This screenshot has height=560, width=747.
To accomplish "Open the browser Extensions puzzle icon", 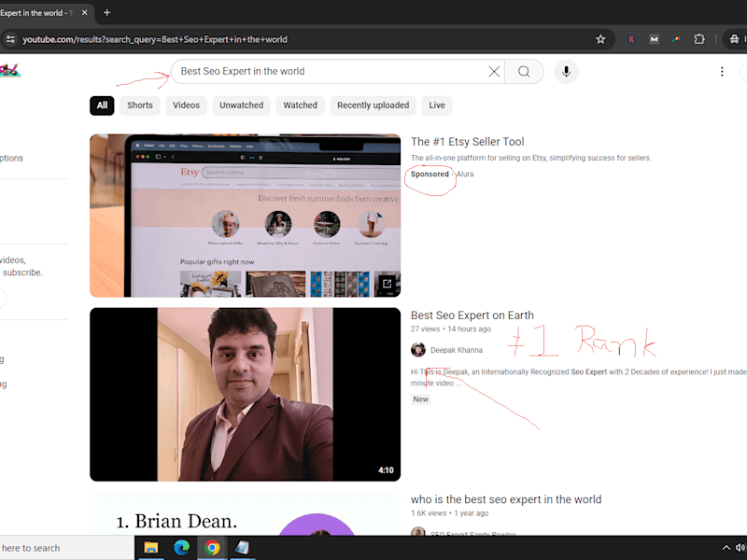I will [698, 39].
